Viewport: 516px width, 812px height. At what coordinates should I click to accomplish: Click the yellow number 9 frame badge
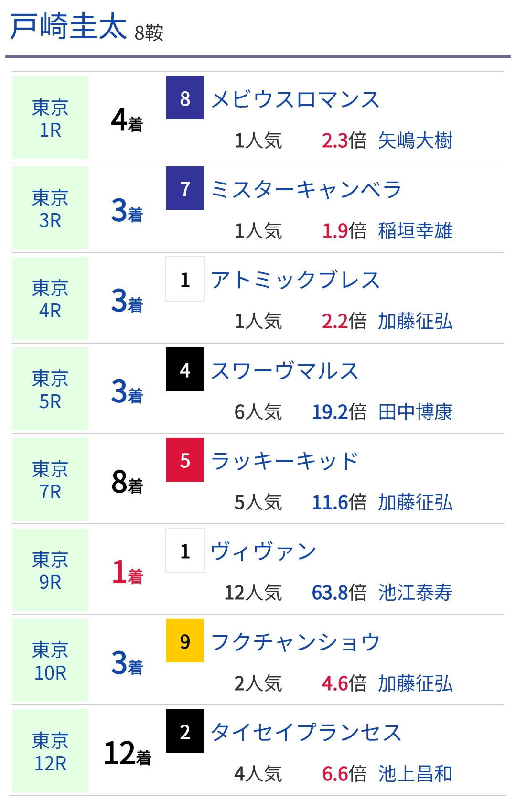185,641
